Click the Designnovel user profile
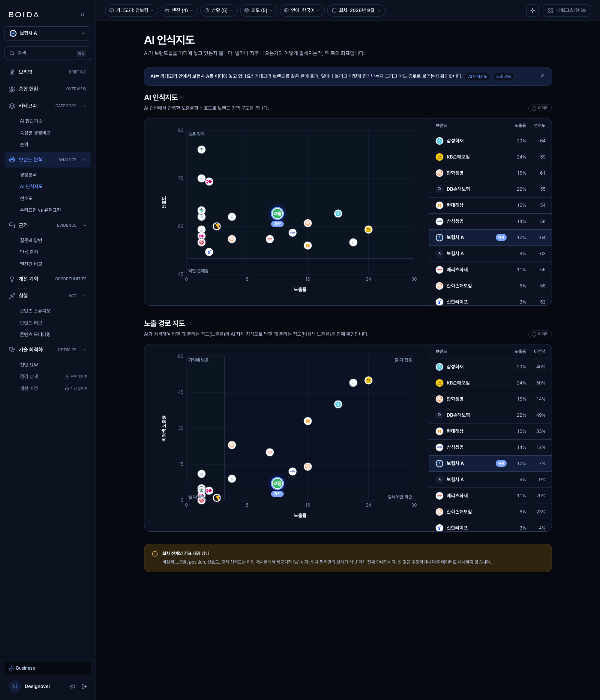The width and height of the screenshot is (600, 700). click(30, 687)
